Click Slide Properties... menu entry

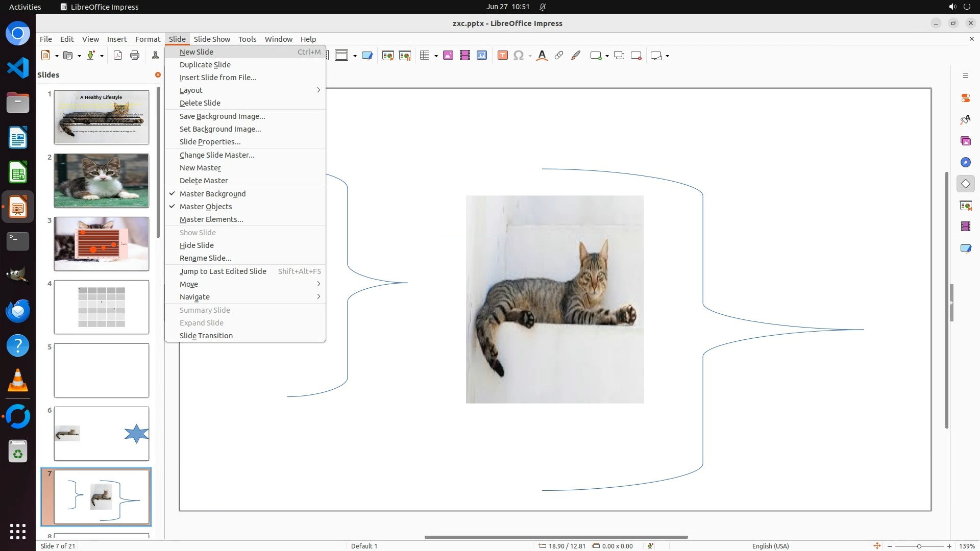[210, 142]
